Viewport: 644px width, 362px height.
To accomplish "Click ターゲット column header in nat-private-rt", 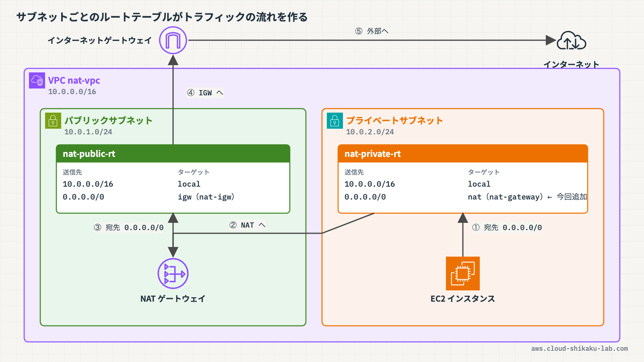I will [484, 172].
